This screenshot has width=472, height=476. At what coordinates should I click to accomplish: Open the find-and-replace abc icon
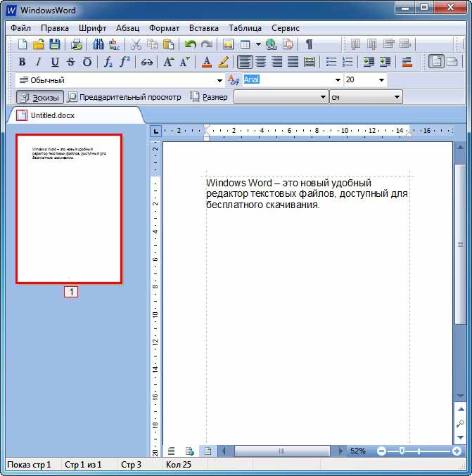[x=114, y=44]
